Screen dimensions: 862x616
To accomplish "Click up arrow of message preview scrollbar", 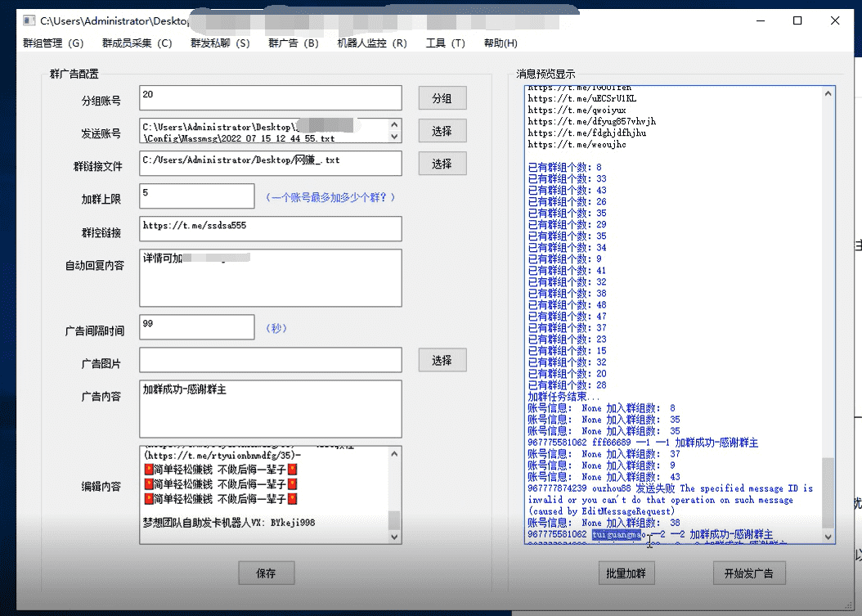I will [x=828, y=94].
